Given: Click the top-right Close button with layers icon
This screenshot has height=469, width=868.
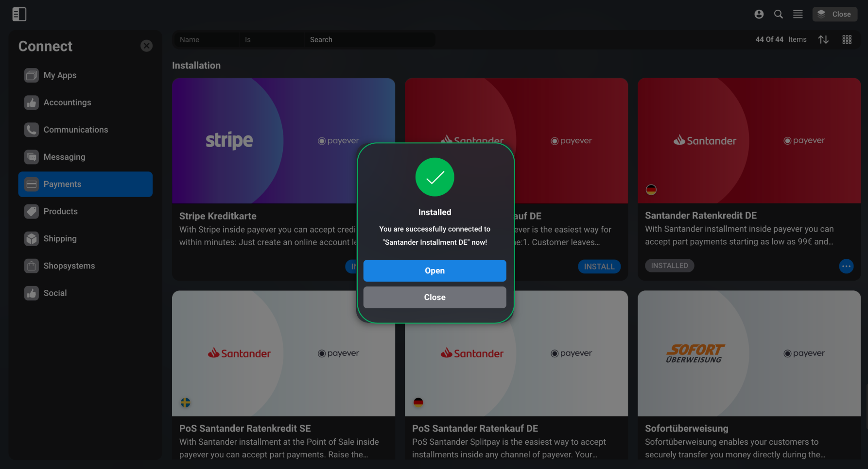Looking at the screenshot, I should tap(834, 14).
